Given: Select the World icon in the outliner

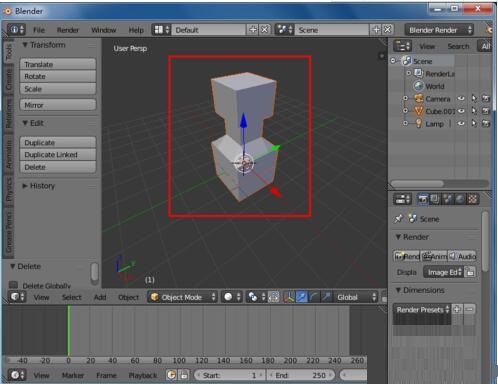Looking at the screenshot, I should [x=418, y=86].
